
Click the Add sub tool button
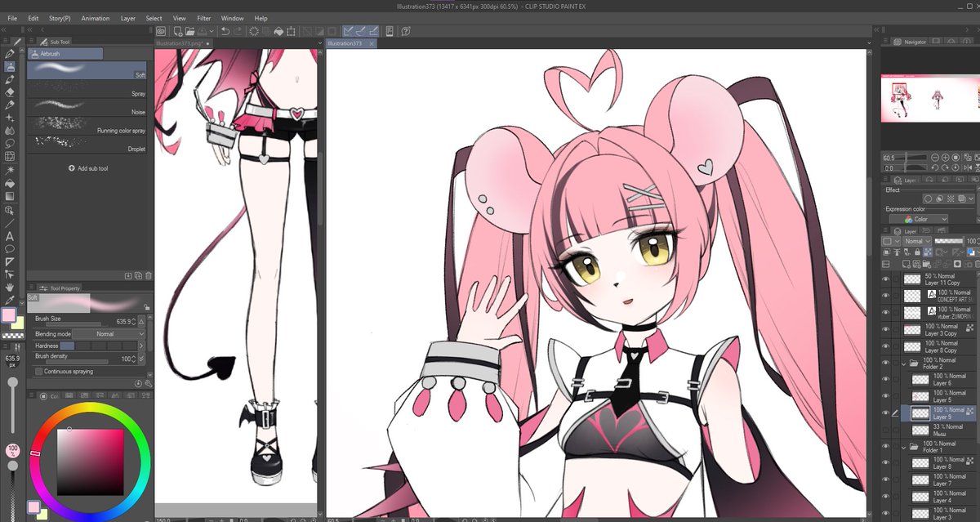tap(87, 168)
